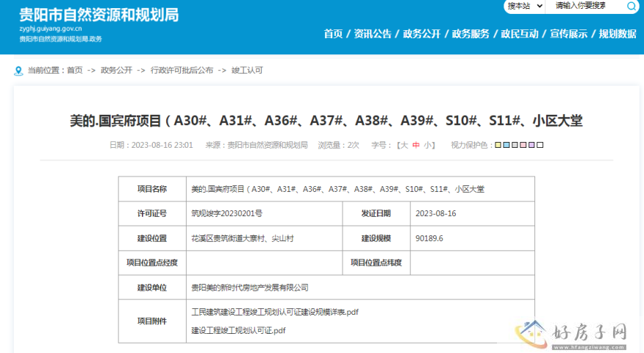The image size is (644, 353).
Task: Click the company 贵阳美的新时代房地产发展有限公司
Action: pyautogui.click(x=250, y=288)
